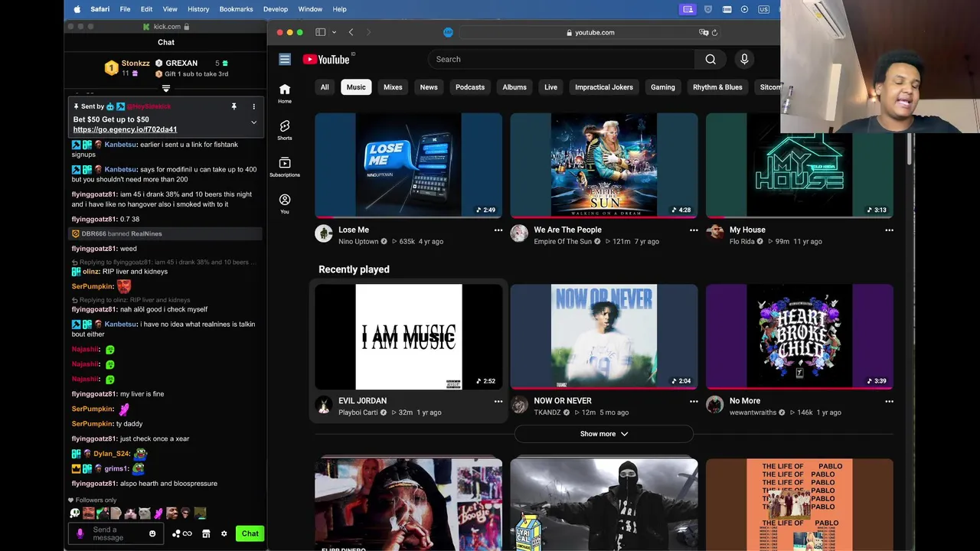
Task: Open more options for NOW OR NEVER
Action: click(694, 401)
